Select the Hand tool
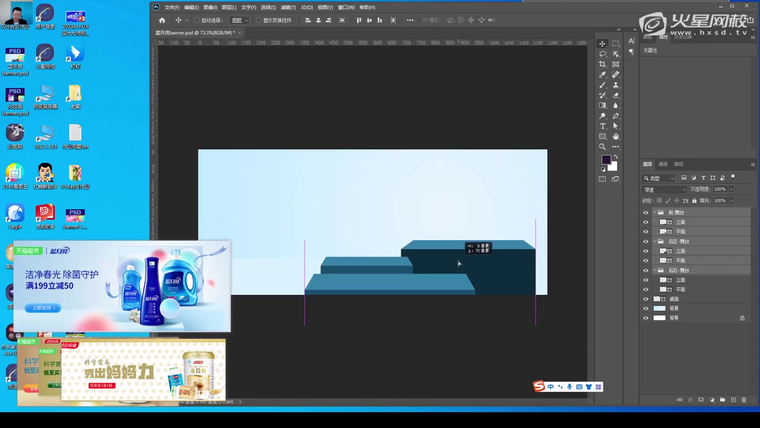Image resolution: width=760 pixels, height=428 pixels. (616, 136)
